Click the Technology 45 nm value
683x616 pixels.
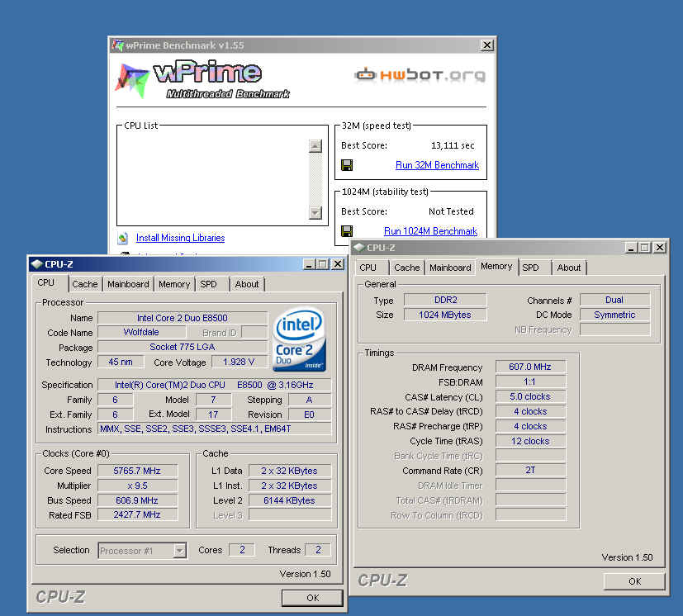[x=121, y=362]
